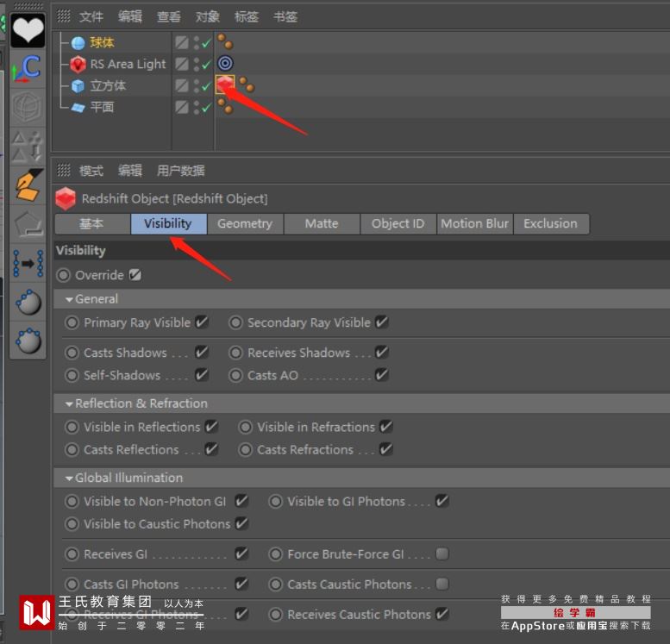Toggle the layer square for RS Area Light
Screen dimensions: 670x644
point(182,64)
